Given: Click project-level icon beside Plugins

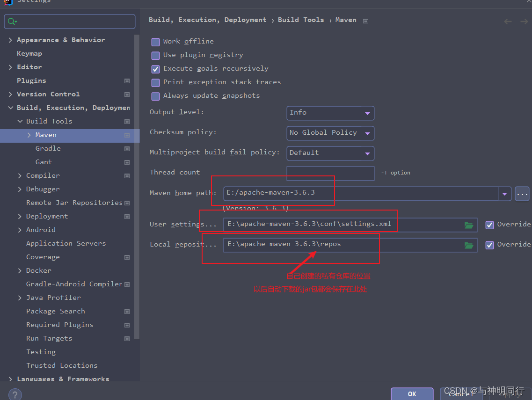Looking at the screenshot, I should (x=127, y=81).
